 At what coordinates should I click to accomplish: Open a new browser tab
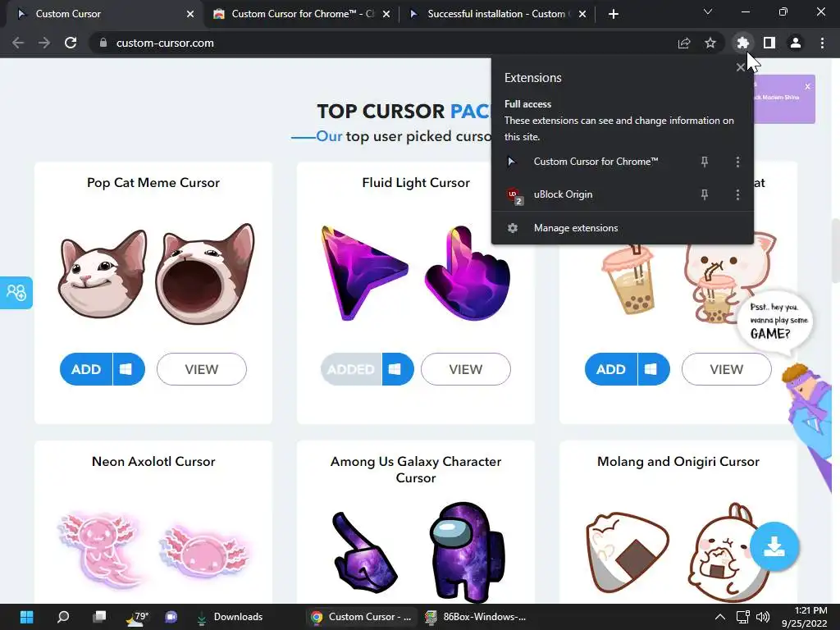(614, 14)
